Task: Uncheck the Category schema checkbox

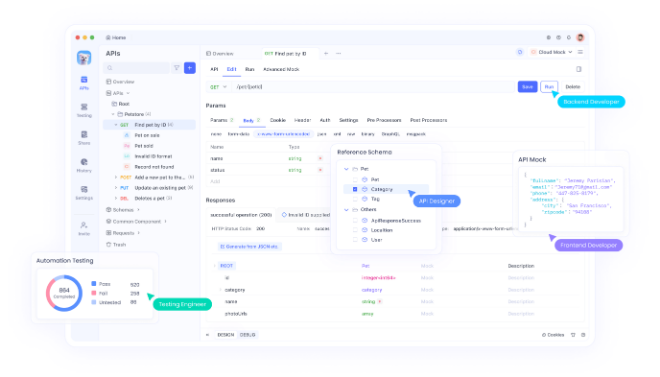Action: click(x=355, y=189)
